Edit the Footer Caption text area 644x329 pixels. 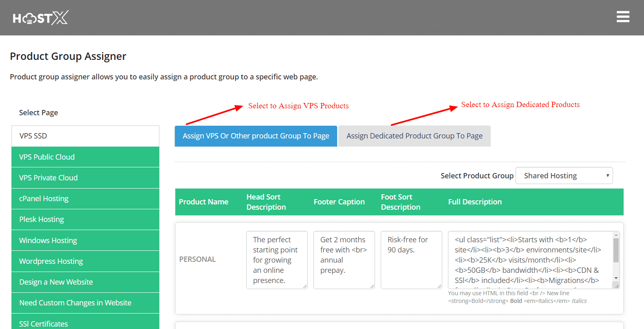(344, 260)
